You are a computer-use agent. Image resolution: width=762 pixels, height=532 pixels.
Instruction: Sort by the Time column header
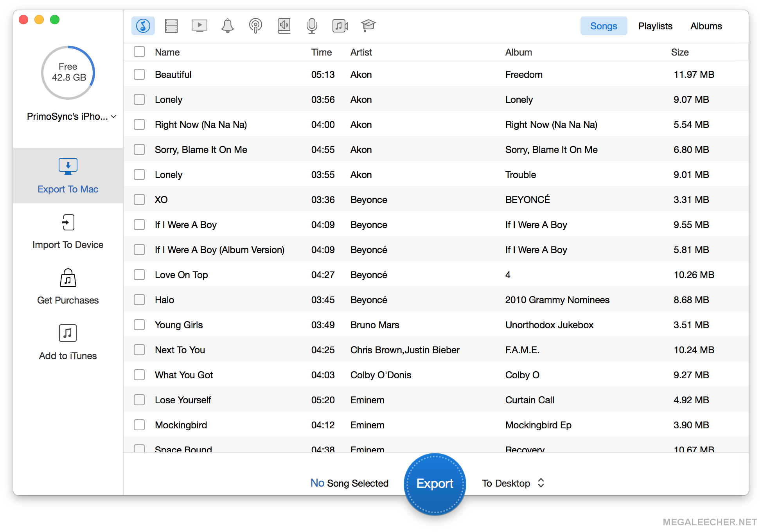[x=321, y=52]
